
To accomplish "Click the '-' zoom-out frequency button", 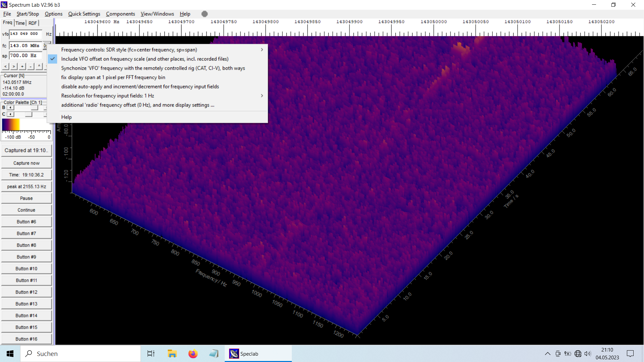I will click(x=31, y=66).
